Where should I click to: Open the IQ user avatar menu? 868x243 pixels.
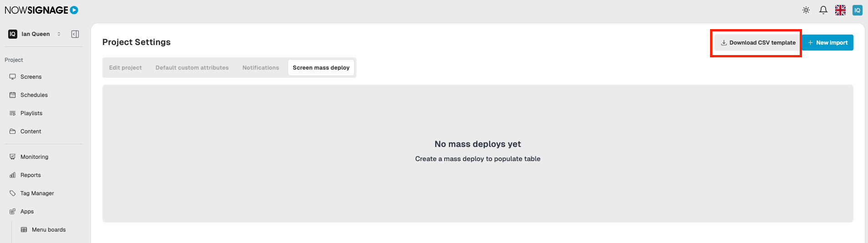(x=858, y=10)
